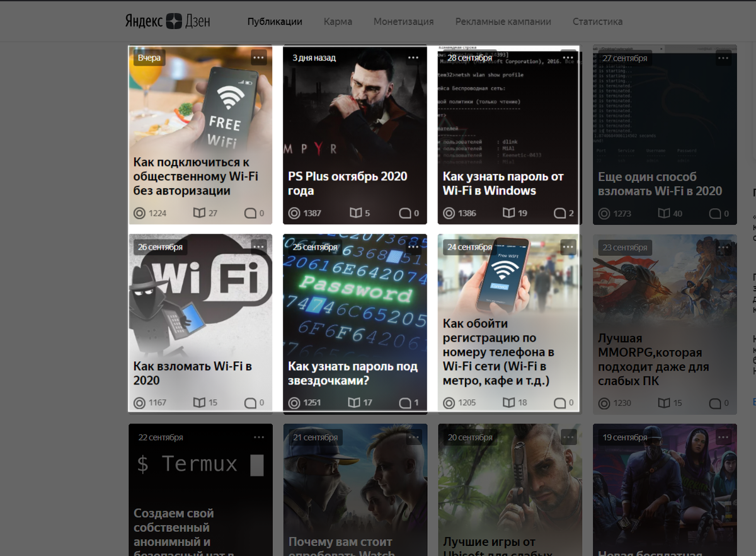
Task: Click the '27 сентября' date label
Action: [x=625, y=58]
